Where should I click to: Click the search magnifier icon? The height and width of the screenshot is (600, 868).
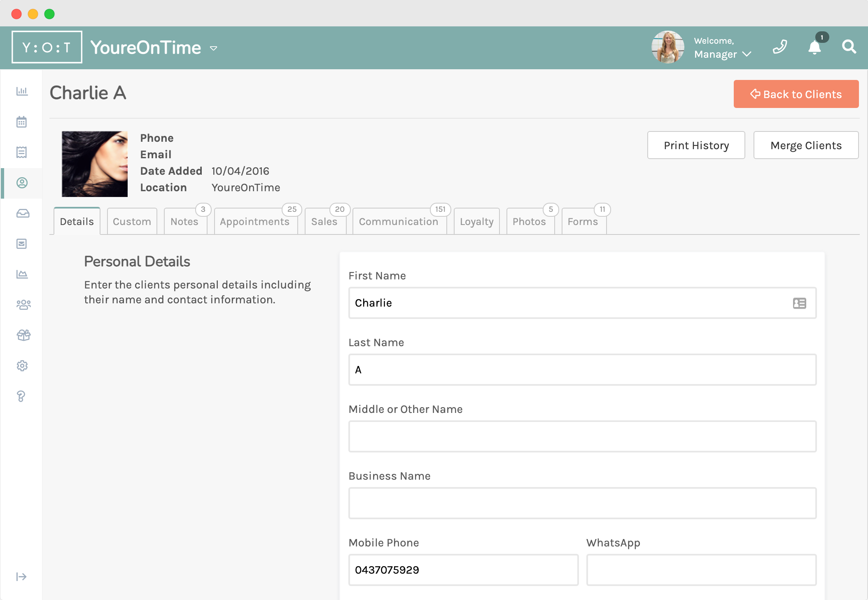pyautogui.click(x=849, y=47)
